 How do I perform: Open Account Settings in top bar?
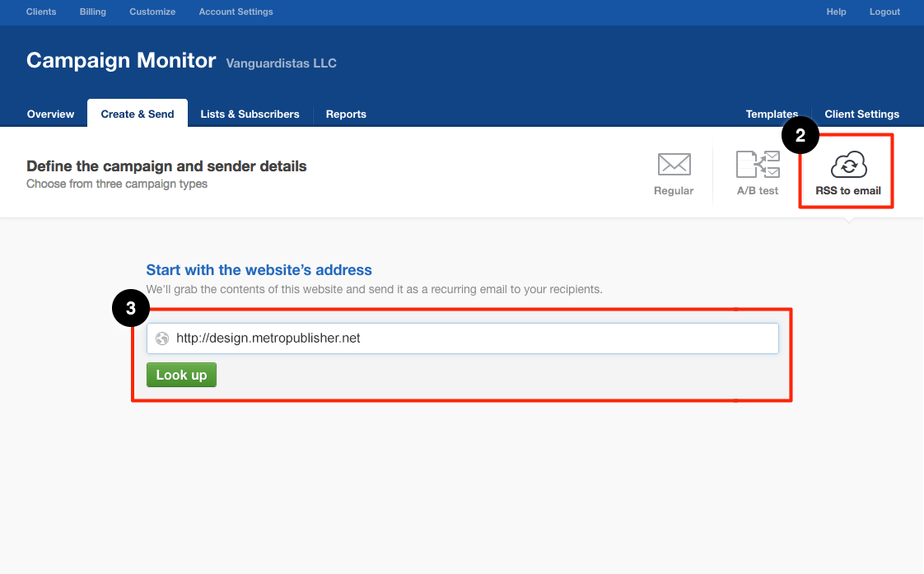(236, 12)
